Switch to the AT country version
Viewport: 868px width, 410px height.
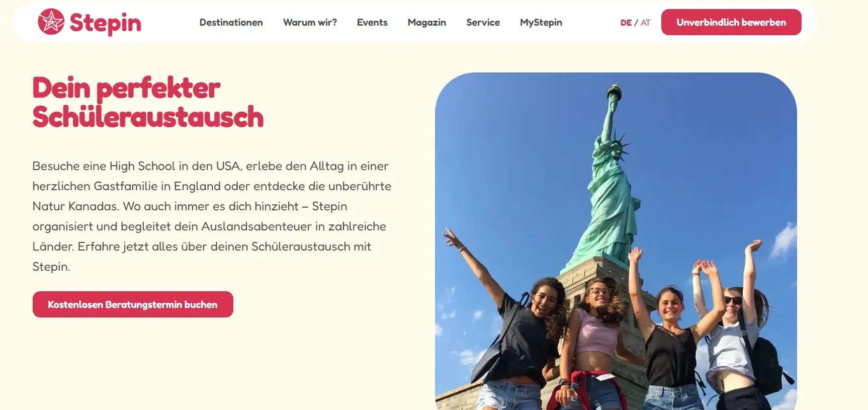tap(646, 23)
